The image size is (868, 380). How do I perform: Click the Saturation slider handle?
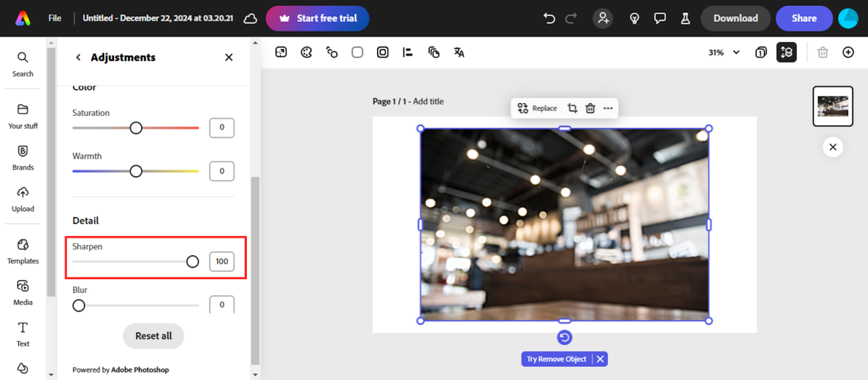(136, 128)
